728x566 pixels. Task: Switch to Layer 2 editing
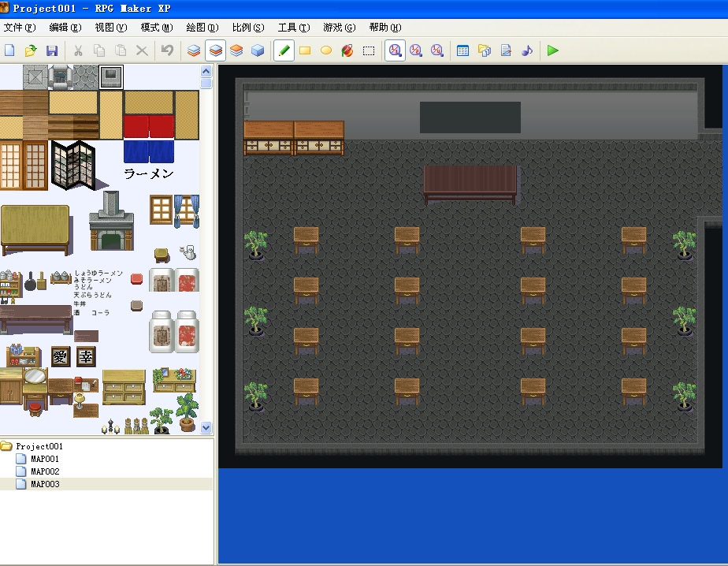point(215,50)
